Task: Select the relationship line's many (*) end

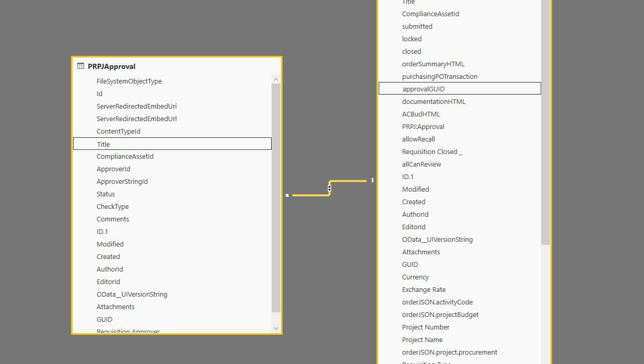Action: (287, 195)
